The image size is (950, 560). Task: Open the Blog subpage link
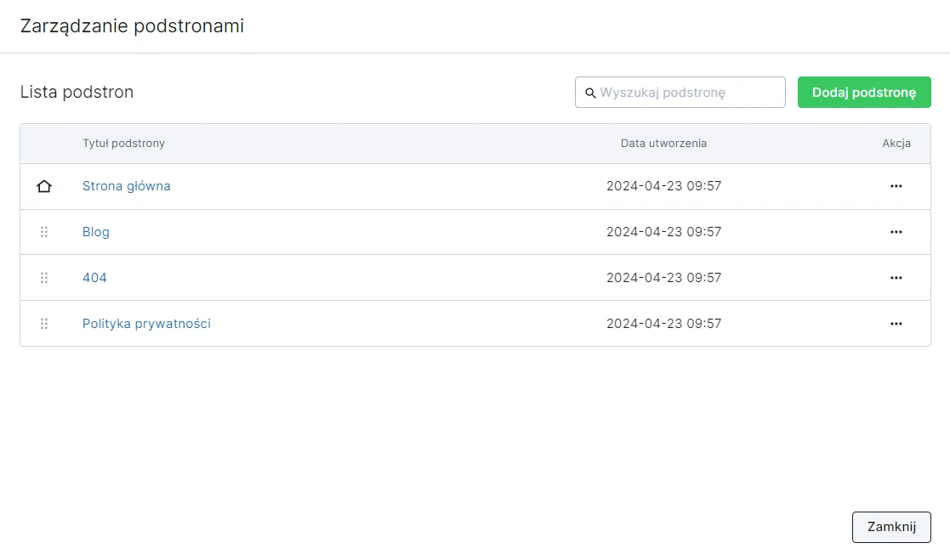pyautogui.click(x=96, y=232)
